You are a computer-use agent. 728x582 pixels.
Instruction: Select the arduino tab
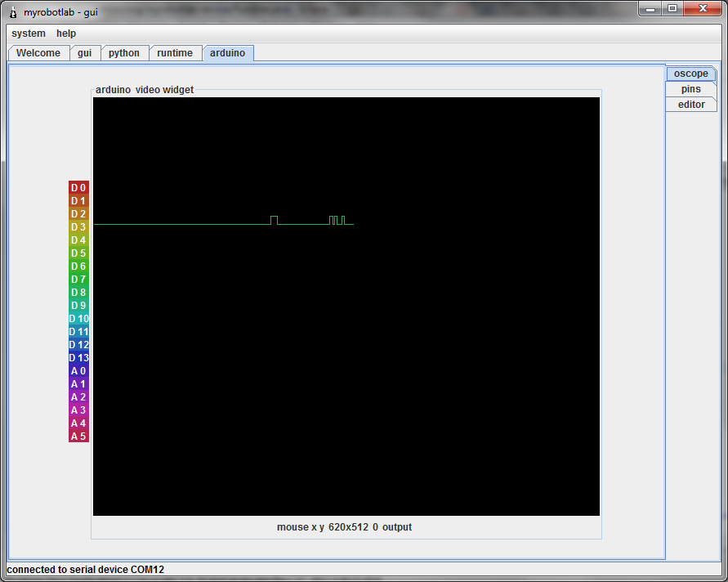click(227, 53)
